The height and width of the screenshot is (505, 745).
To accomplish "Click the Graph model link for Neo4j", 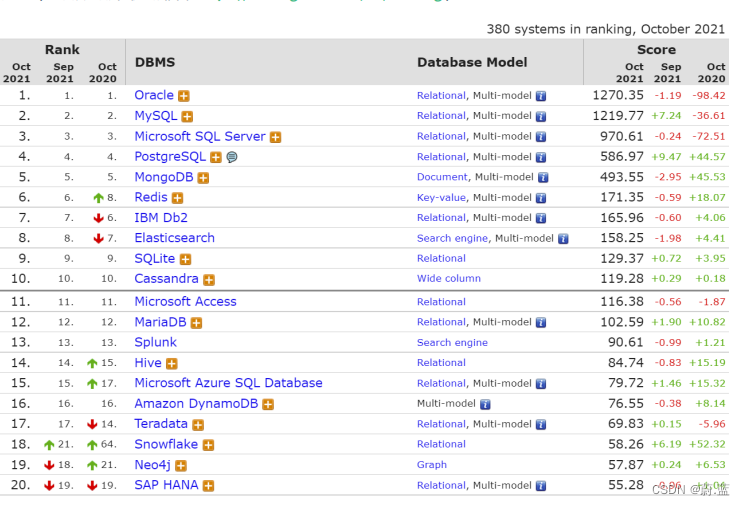I will (432, 465).
